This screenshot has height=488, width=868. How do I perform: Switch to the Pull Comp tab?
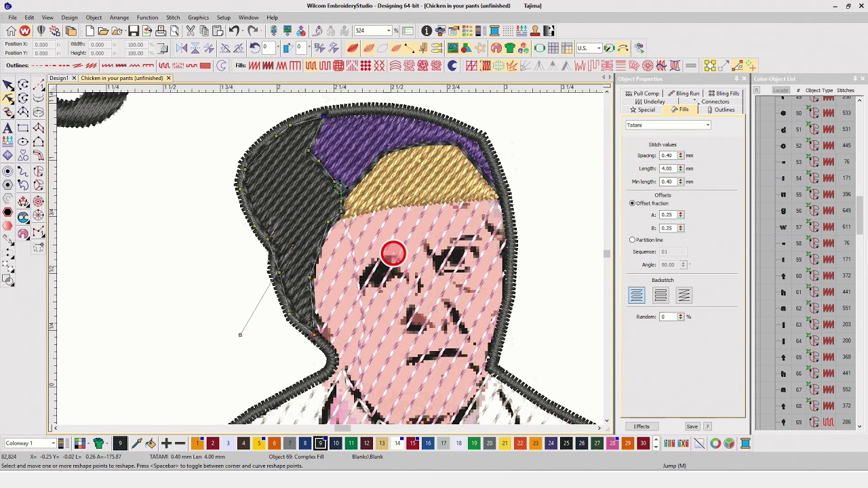point(642,94)
